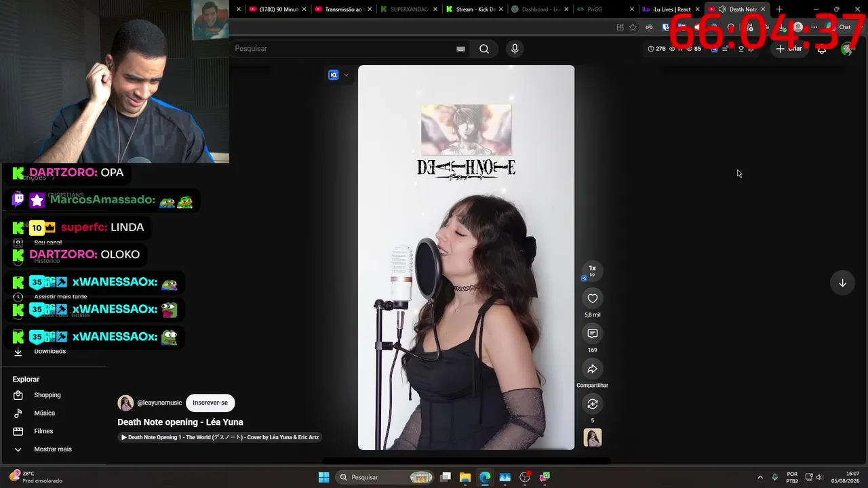Open the Windows Start menu

click(x=323, y=477)
